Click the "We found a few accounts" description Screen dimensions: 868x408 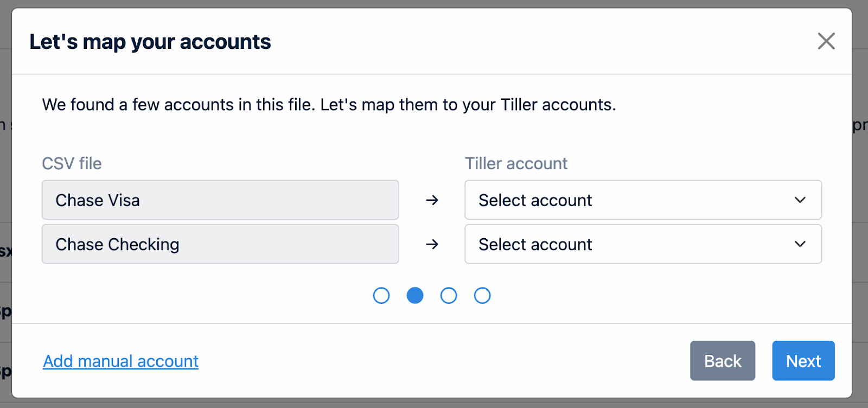click(x=329, y=105)
